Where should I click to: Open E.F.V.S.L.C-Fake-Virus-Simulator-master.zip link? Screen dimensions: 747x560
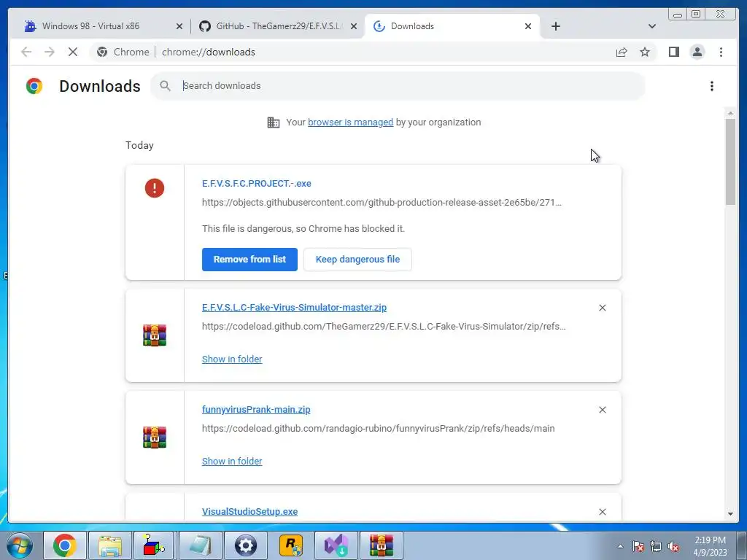point(294,308)
